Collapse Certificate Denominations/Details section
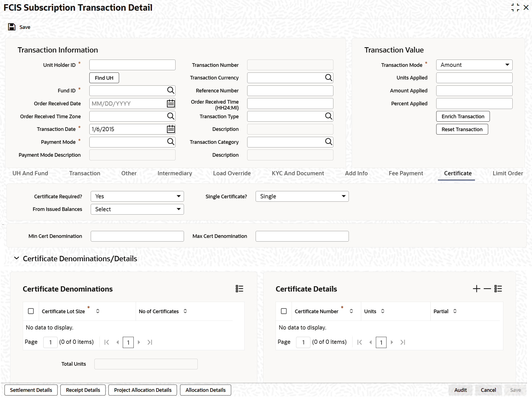The width and height of the screenshot is (532, 400). tap(17, 258)
